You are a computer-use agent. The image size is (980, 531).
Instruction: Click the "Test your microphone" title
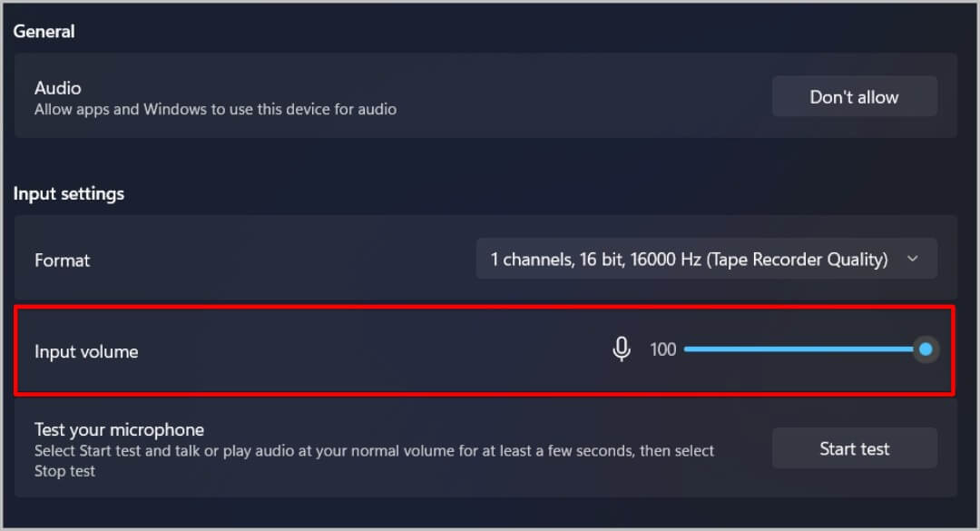click(x=119, y=429)
